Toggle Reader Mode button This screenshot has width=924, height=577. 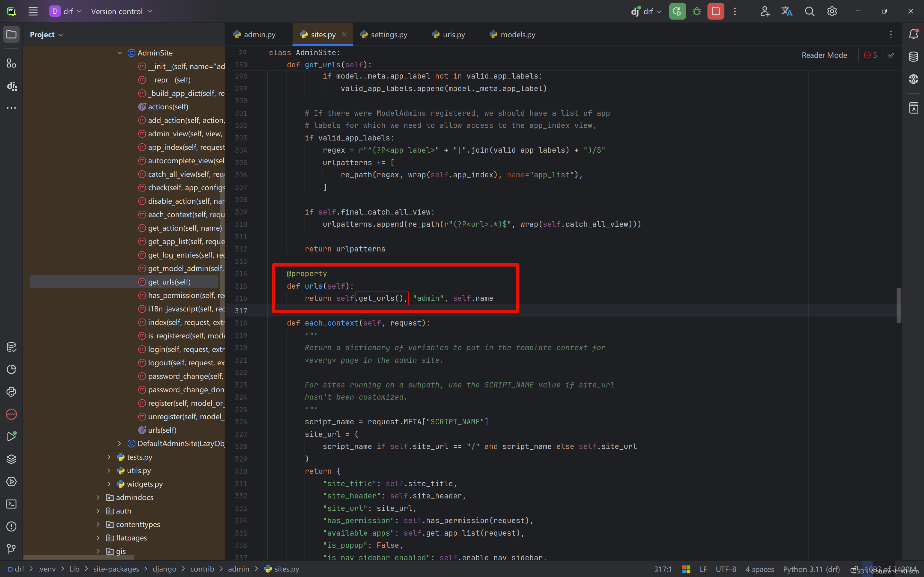823,55
